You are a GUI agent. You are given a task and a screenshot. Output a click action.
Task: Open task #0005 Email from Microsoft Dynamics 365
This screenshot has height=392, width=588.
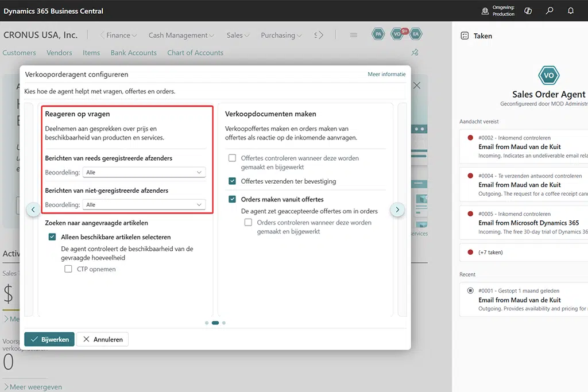click(x=524, y=223)
